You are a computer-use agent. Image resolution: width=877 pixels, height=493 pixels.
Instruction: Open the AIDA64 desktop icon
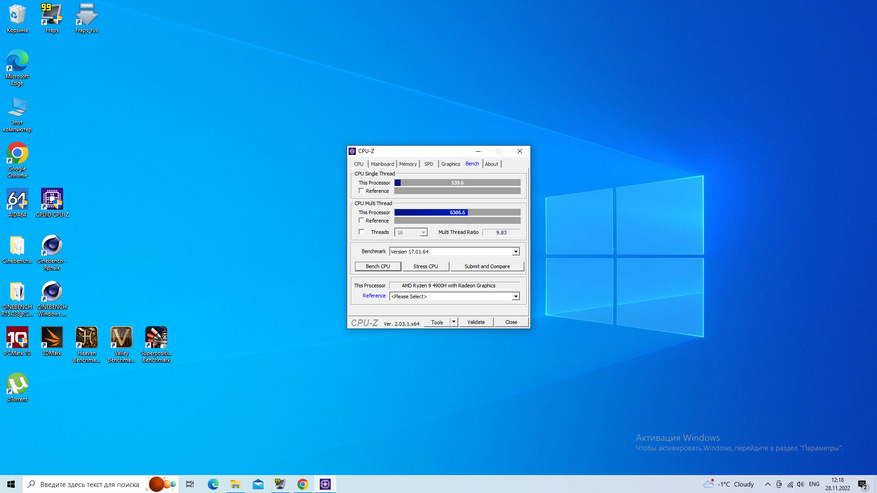17,200
